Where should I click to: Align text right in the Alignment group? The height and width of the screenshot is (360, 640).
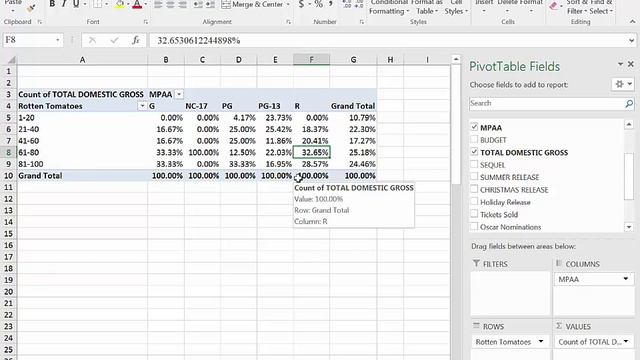pos(183,4)
